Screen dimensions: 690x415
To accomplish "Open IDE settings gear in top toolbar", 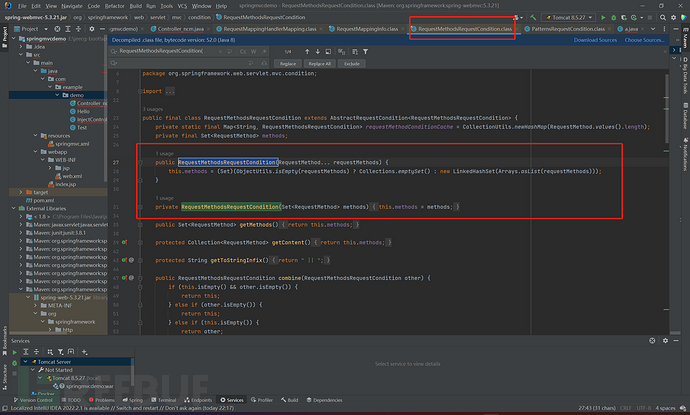I will (x=673, y=18).
